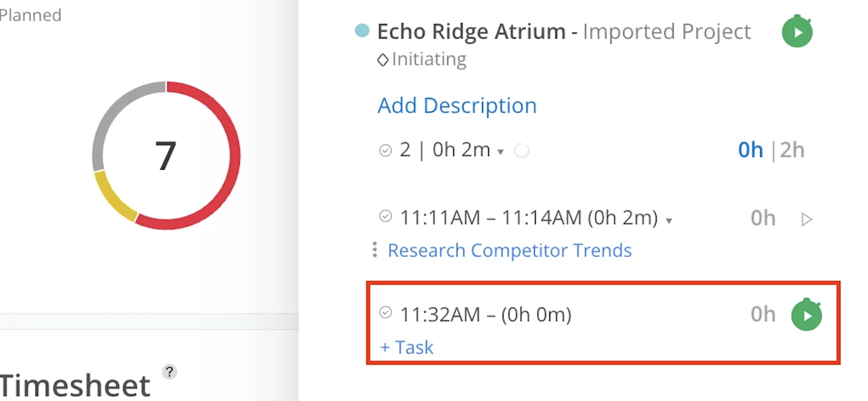Click the + Task link

tap(407, 348)
